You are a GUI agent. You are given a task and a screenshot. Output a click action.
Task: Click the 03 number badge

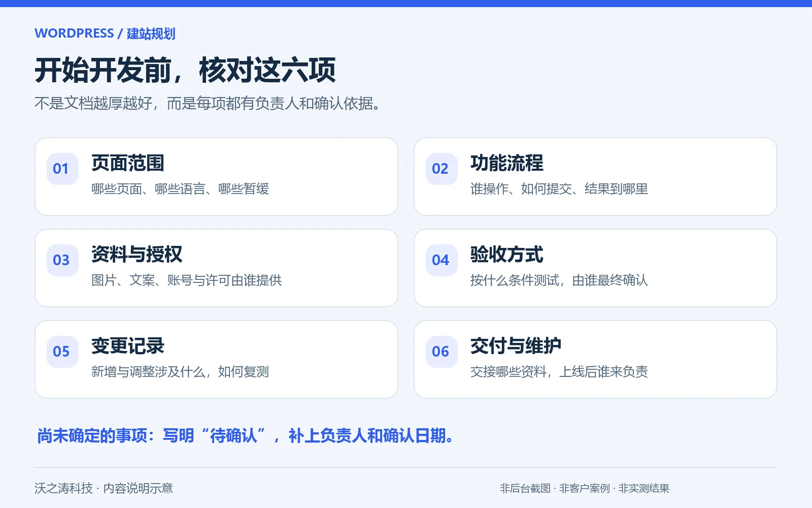pyautogui.click(x=62, y=260)
